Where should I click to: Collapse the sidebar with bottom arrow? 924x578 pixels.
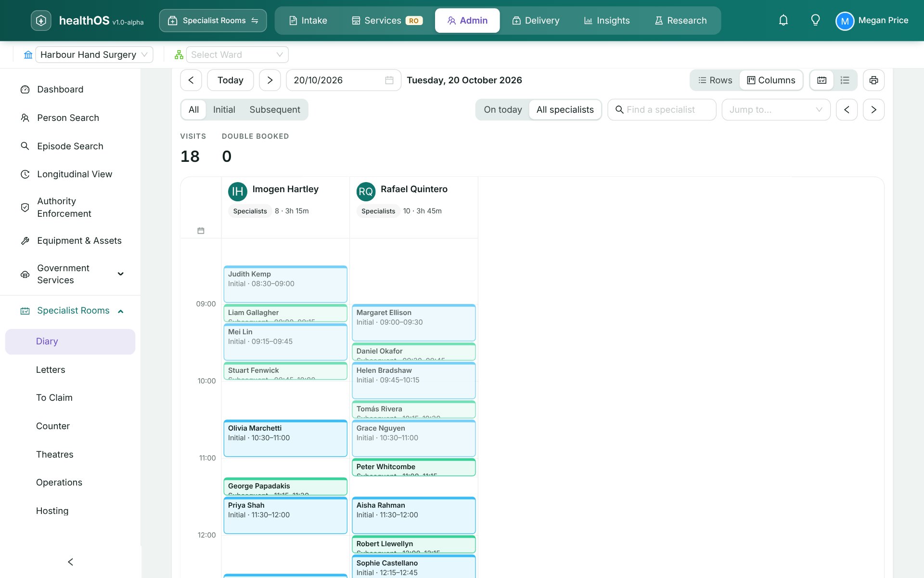tap(70, 562)
